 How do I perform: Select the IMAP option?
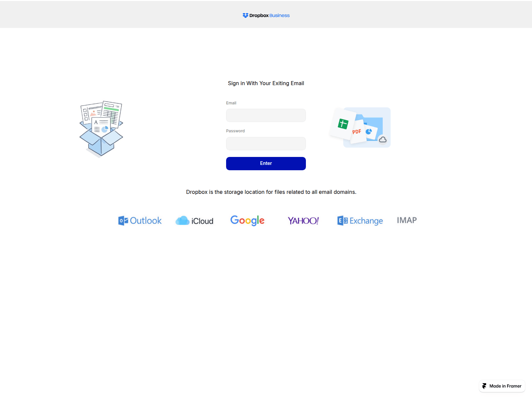coord(406,220)
